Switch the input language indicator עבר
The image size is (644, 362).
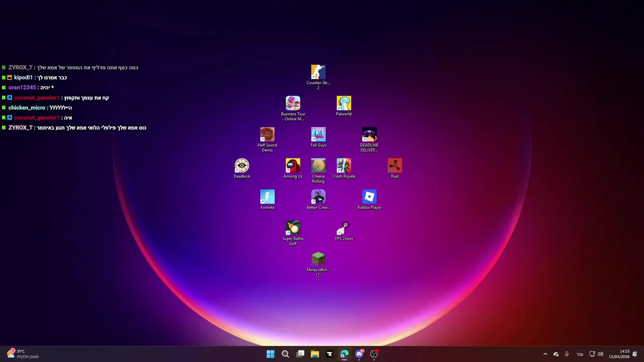point(580,354)
